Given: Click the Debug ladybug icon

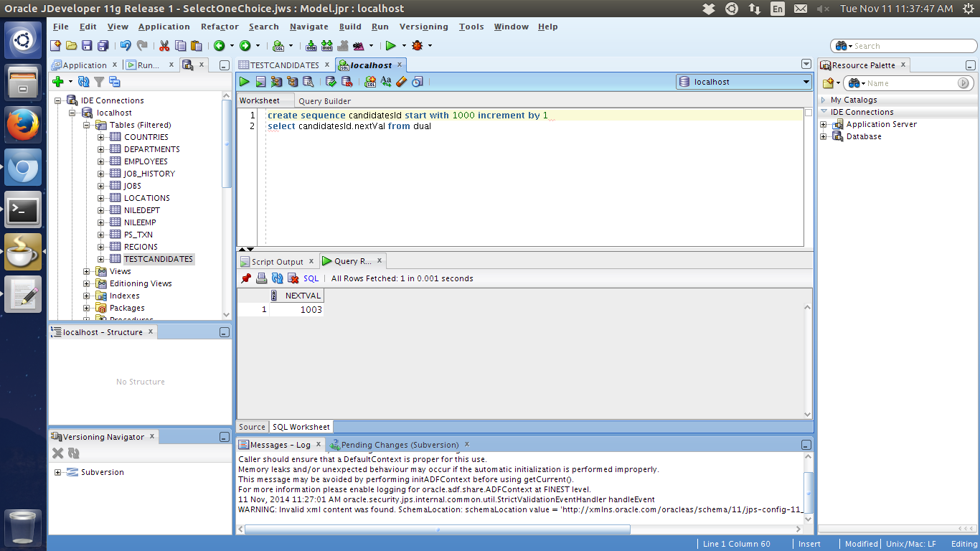Looking at the screenshot, I should point(418,45).
